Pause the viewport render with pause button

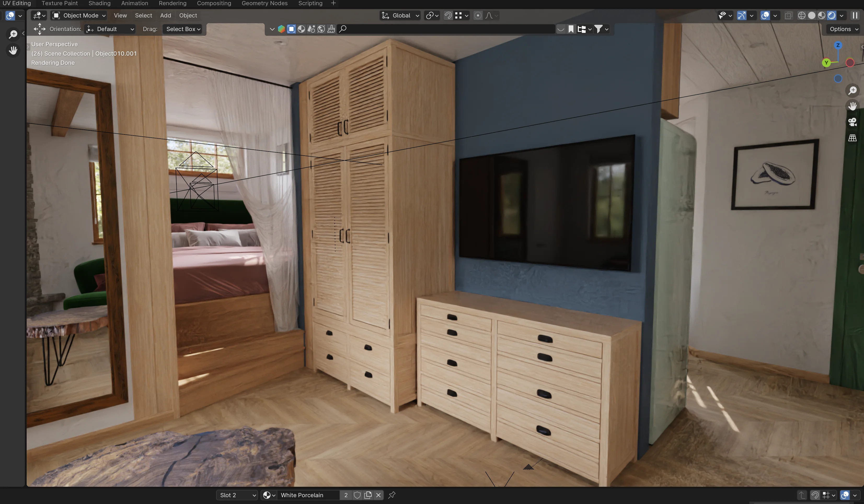[x=855, y=15]
